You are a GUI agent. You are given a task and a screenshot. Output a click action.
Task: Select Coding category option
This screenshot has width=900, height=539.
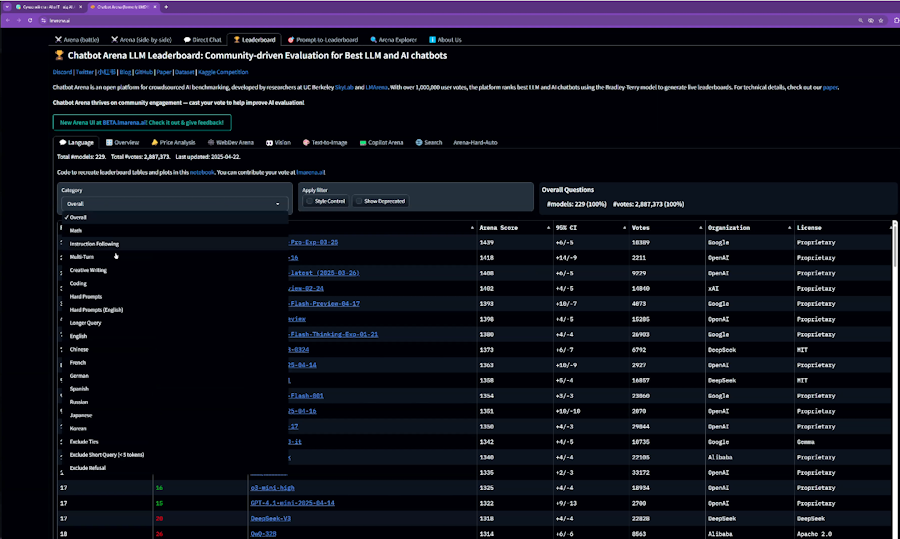174,284
